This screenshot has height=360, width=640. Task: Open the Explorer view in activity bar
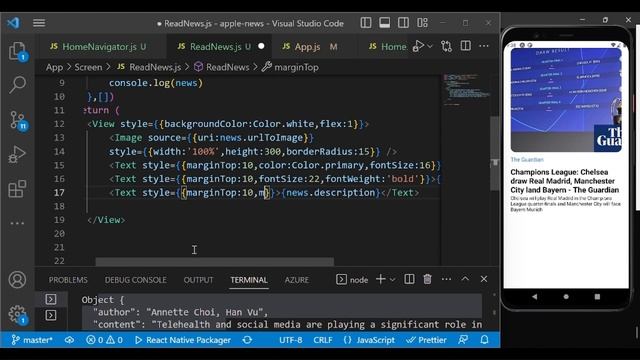point(17,51)
